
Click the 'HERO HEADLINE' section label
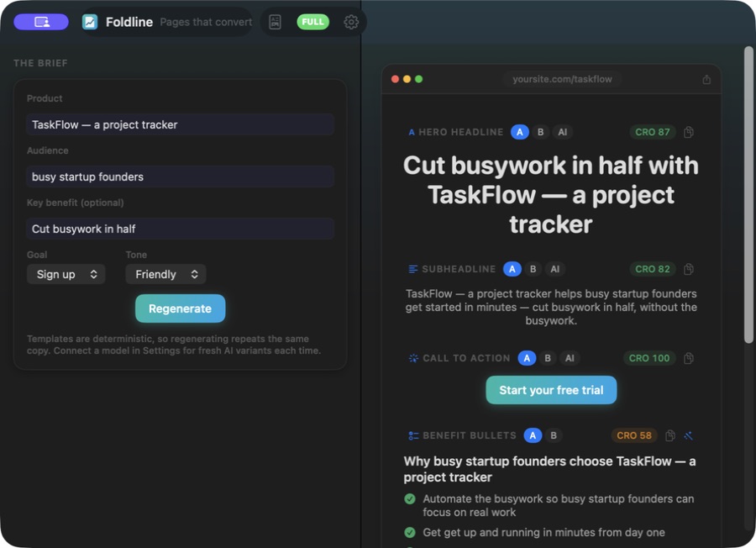460,132
